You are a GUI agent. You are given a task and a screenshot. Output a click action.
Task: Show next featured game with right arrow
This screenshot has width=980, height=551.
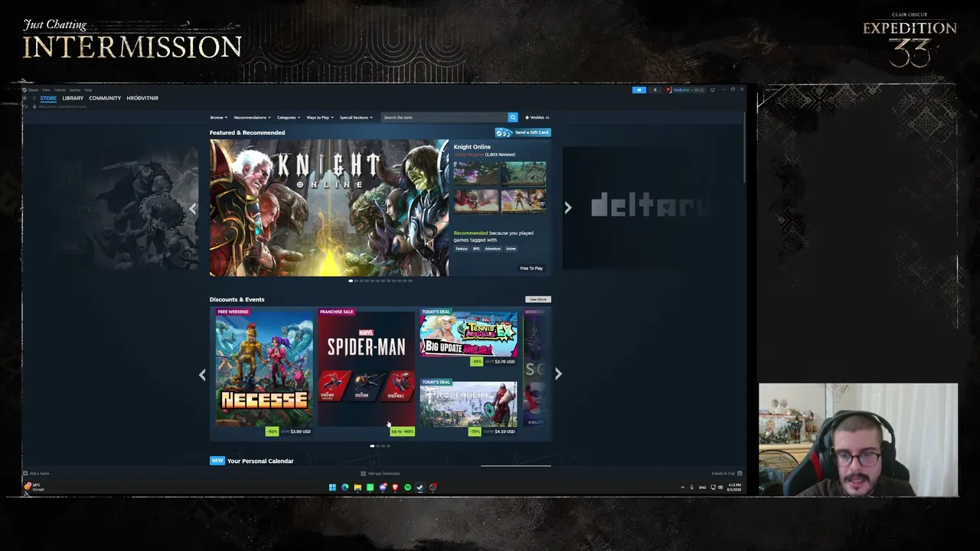pos(567,207)
